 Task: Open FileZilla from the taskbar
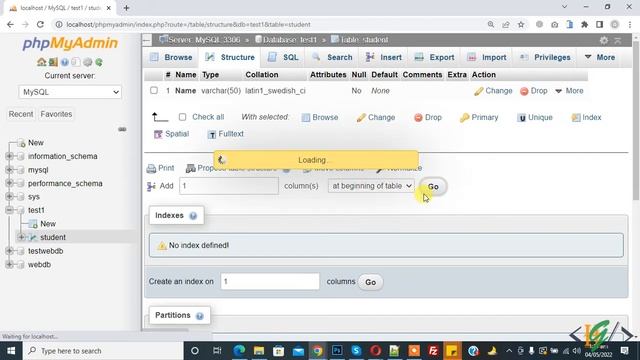point(433,351)
